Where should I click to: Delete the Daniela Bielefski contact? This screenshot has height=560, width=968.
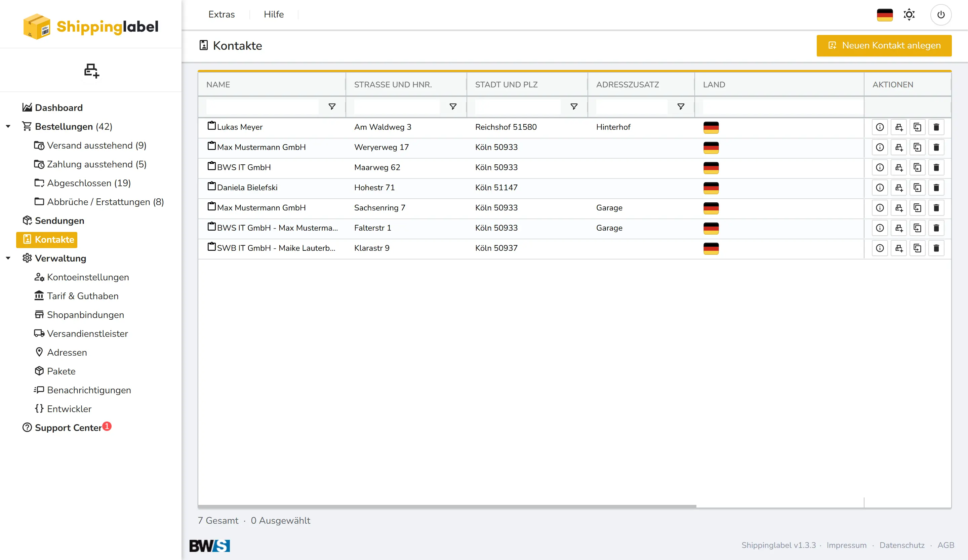click(x=936, y=188)
